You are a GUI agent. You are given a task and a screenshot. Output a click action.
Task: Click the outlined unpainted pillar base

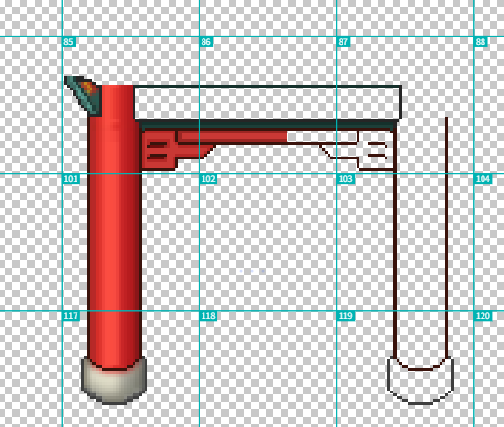420,380
